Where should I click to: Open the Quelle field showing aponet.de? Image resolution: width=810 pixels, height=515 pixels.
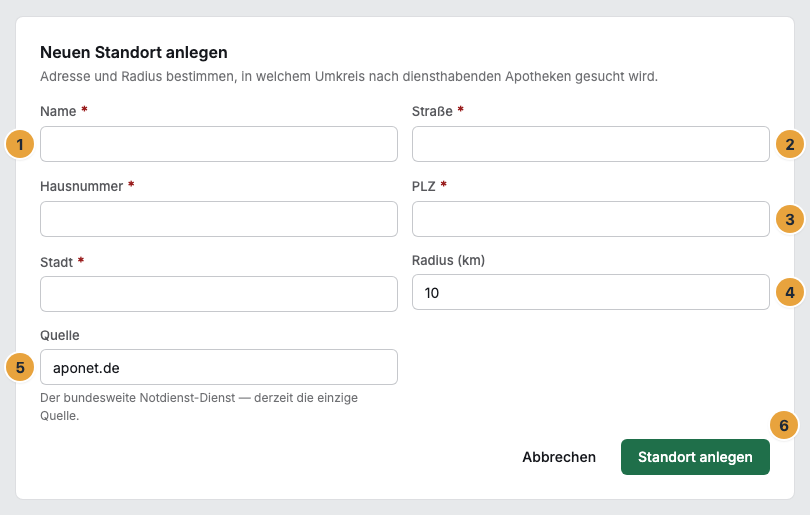point(219,367)
